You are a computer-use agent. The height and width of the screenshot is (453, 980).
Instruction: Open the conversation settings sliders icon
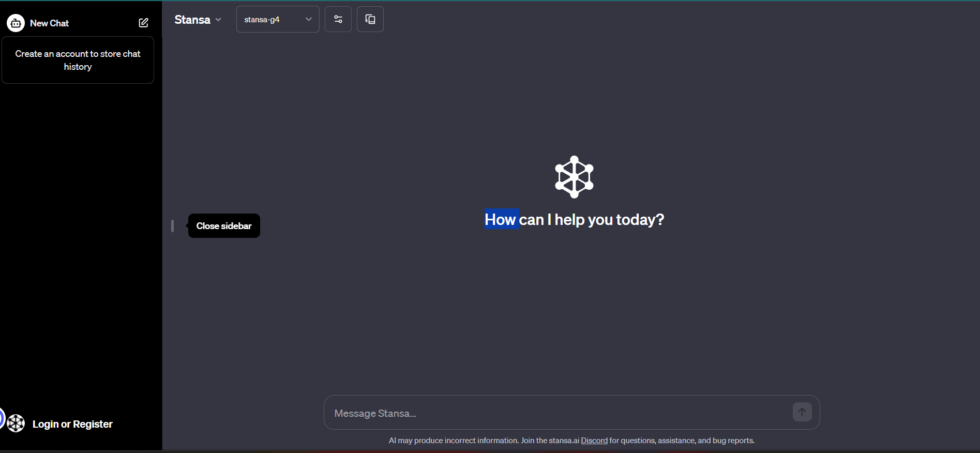pos(338,19)
